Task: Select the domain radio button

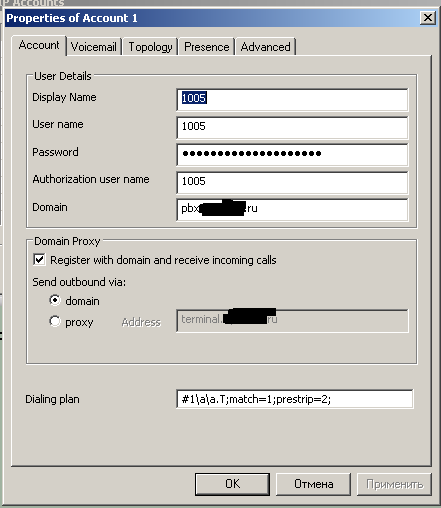Action: click(x=55, y=300)
